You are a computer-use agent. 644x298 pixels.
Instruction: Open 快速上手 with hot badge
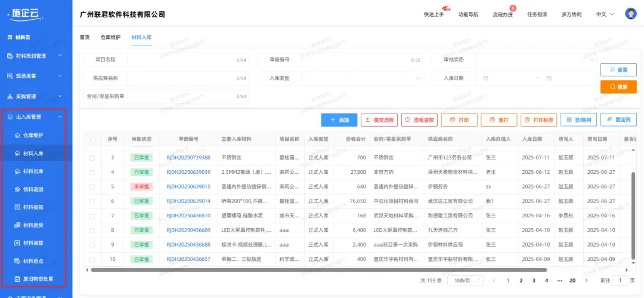(434, 14)
